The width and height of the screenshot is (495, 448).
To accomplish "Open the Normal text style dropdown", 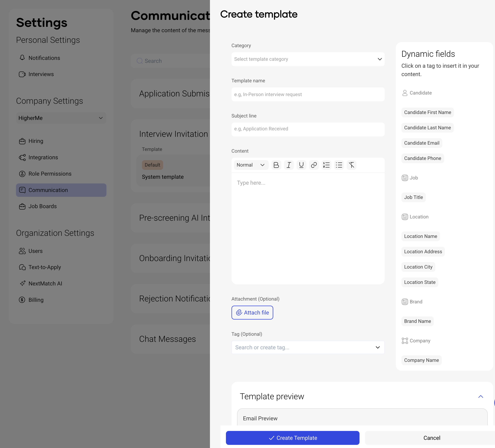I will [250, 165].
